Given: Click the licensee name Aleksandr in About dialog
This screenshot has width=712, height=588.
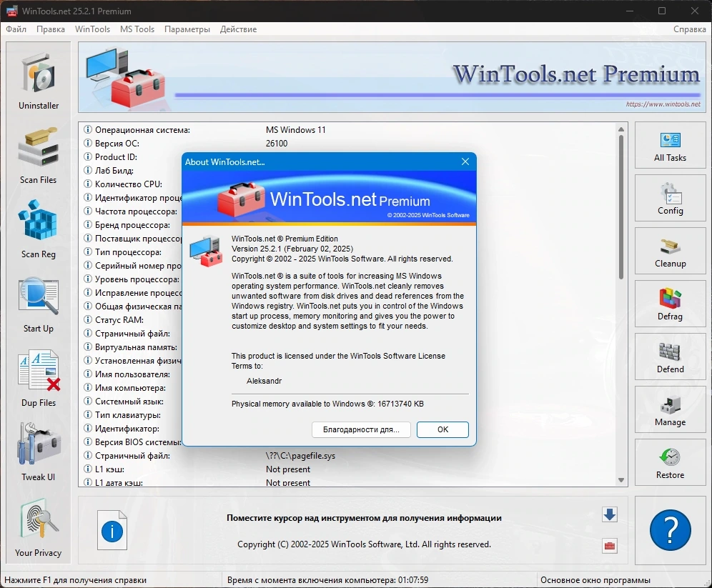Looking at the screenshot, I should (264, 381).
